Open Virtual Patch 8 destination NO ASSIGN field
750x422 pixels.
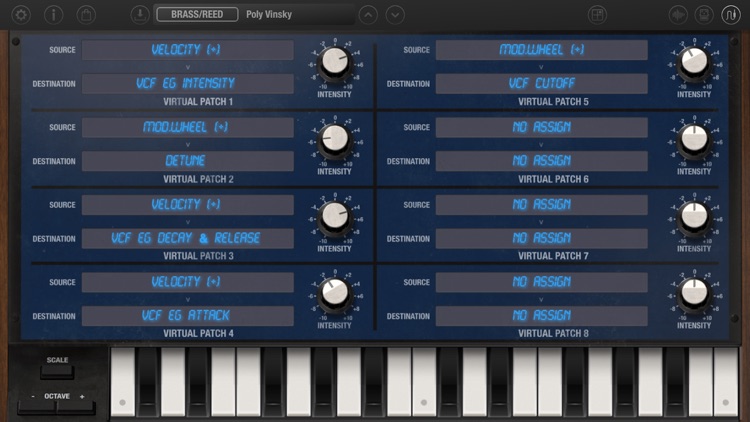pos(541,316)
